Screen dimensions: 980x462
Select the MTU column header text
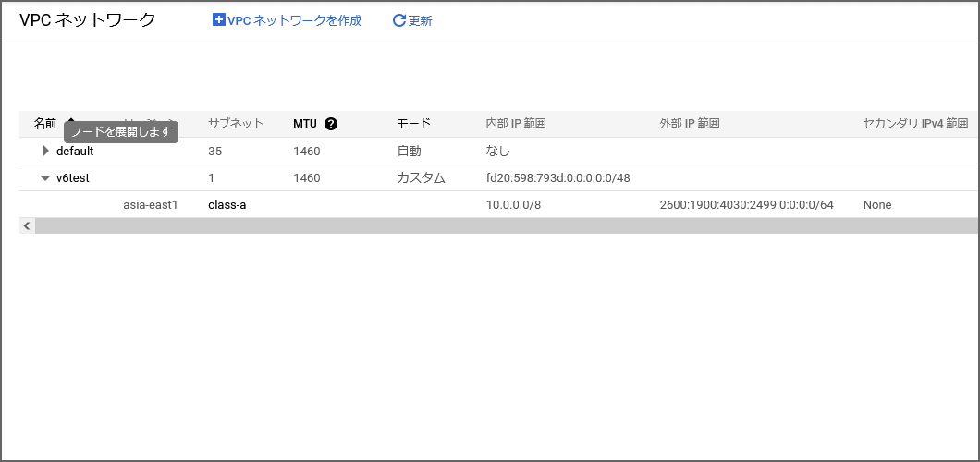click(304, 124)
